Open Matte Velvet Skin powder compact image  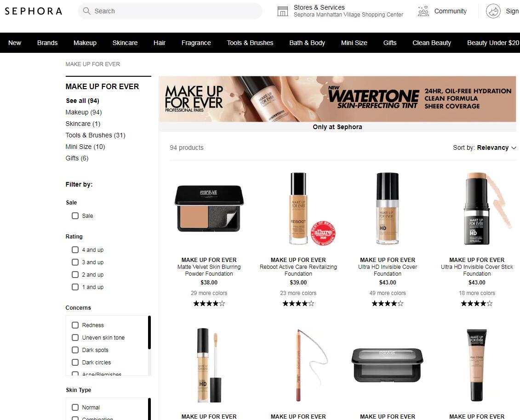click(209, 209)
